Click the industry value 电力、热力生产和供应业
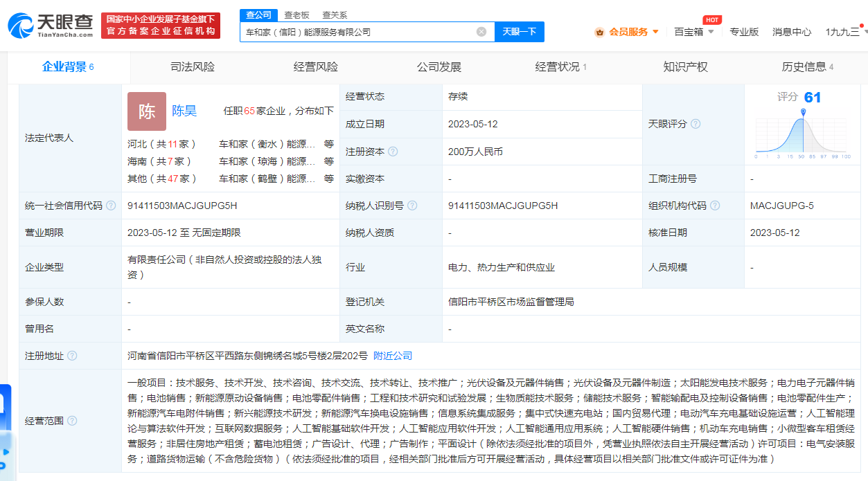Viewport: 868px width, 481px height. (x=502, y=267)
